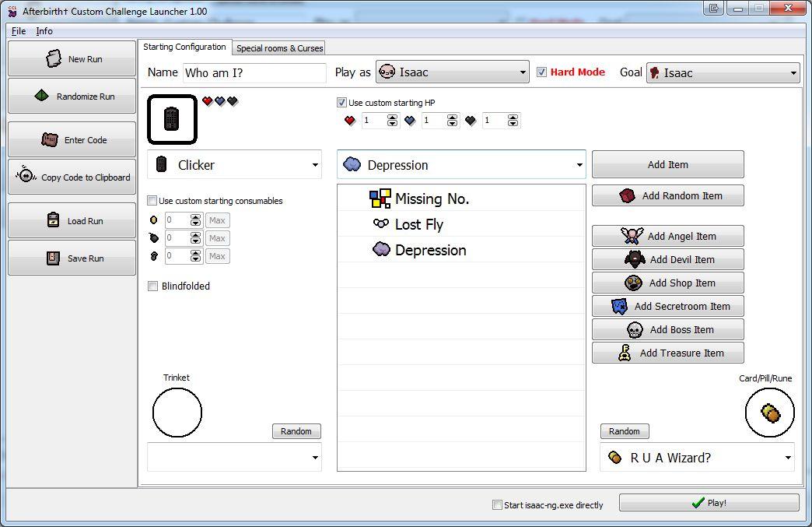
Task: Click the skull icon on Add Boss Item
Action: click(635, 329)
